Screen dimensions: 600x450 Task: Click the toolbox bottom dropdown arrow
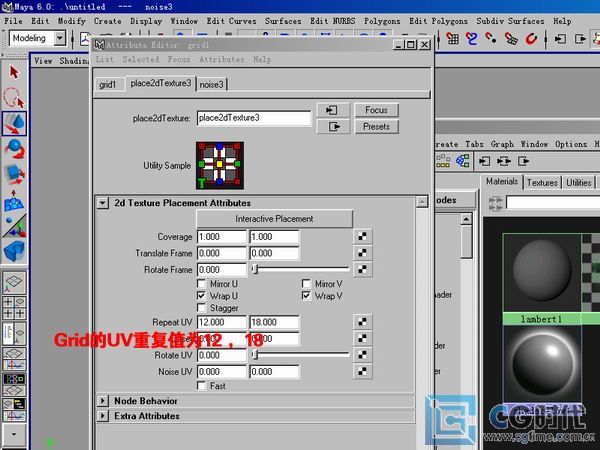tap(14, 434)
